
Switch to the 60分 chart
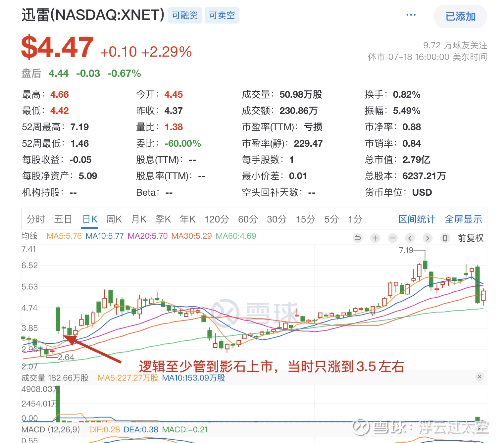248,219
